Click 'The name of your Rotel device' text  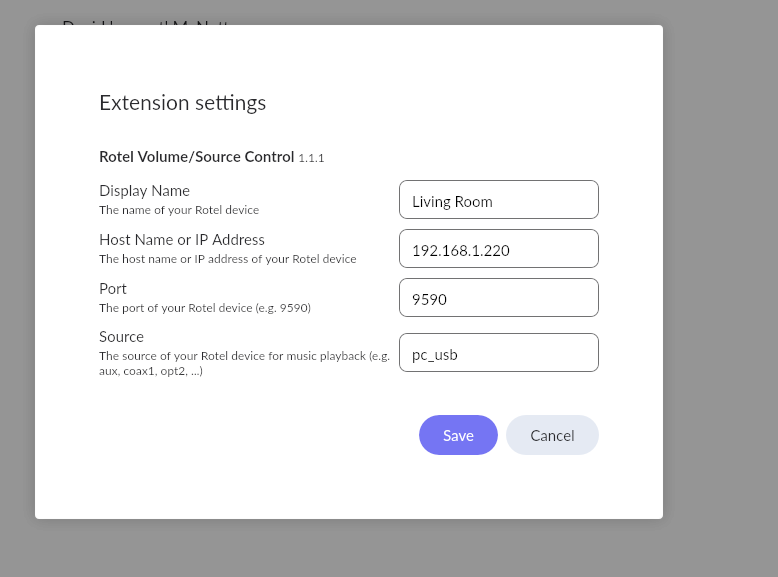click(179, 210)
